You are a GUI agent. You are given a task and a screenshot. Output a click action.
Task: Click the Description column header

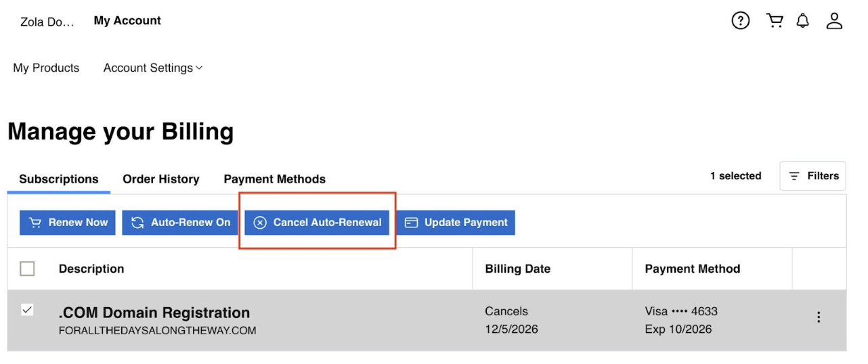tap(91, 269)
